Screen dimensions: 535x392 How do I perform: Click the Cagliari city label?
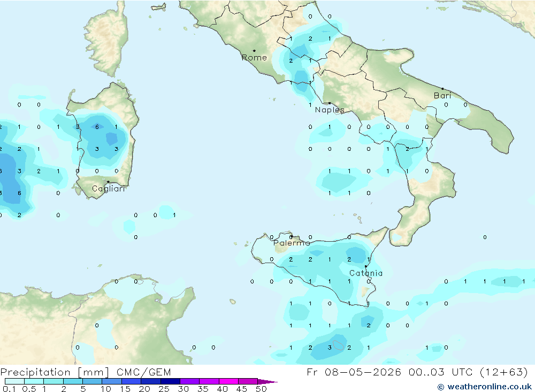tap(109, 189)
